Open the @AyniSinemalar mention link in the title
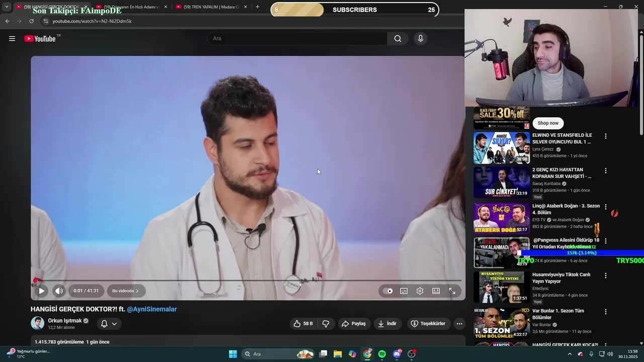Viewport: 644px width, 362px height. (x=152, y=309)
